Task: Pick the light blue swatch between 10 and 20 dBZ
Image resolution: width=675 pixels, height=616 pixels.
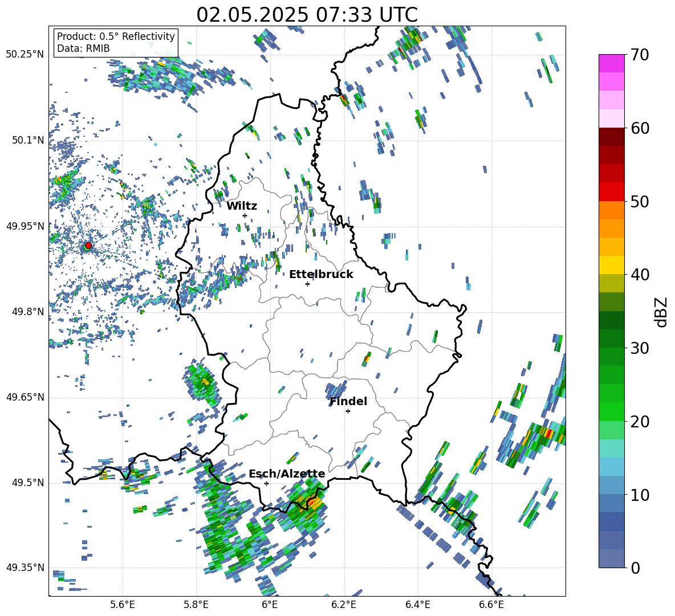Action: (x=611, y=467)
